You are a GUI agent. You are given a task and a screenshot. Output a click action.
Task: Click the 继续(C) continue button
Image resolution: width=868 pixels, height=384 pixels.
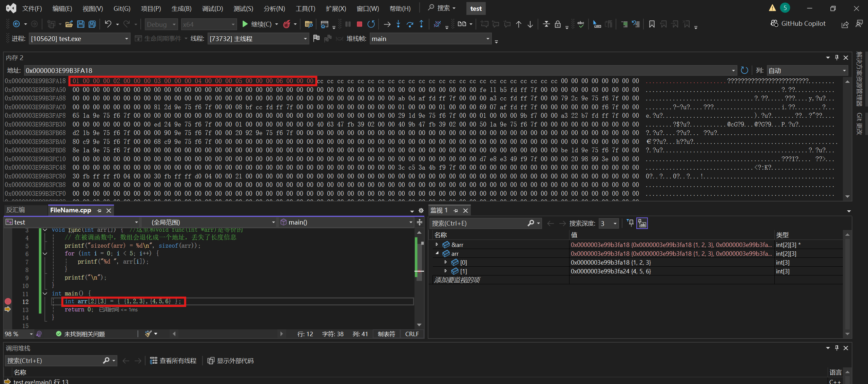point(257,24)
